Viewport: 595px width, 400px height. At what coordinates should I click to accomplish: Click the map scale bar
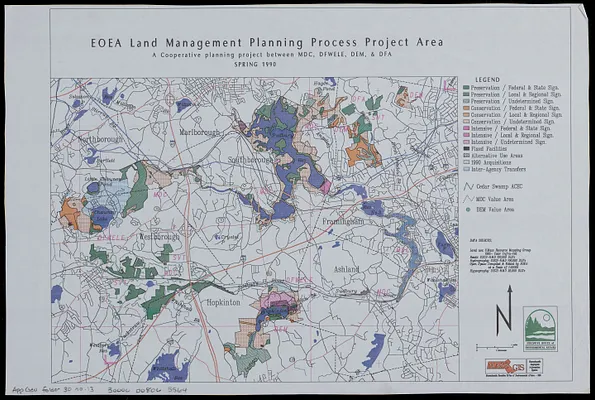tap(497, 347)
